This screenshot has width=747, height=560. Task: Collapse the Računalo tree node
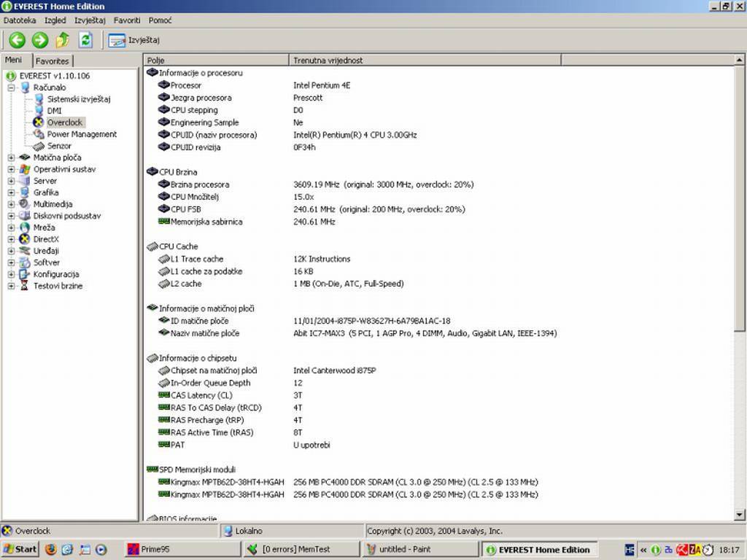coord(12,87)
